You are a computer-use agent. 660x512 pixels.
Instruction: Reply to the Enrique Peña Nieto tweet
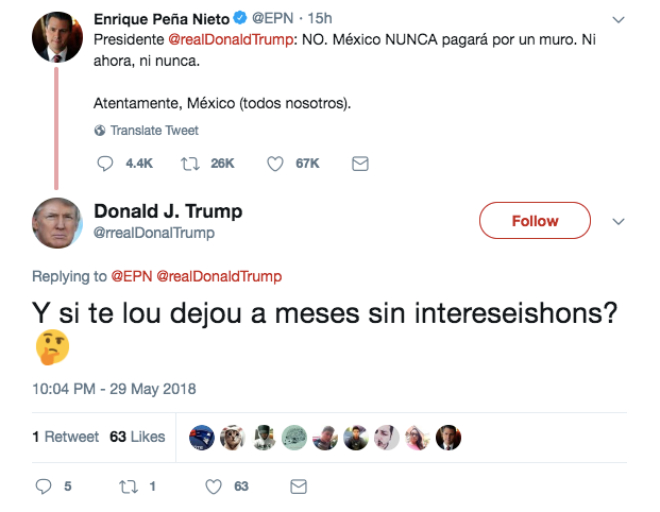click(105, 163)
